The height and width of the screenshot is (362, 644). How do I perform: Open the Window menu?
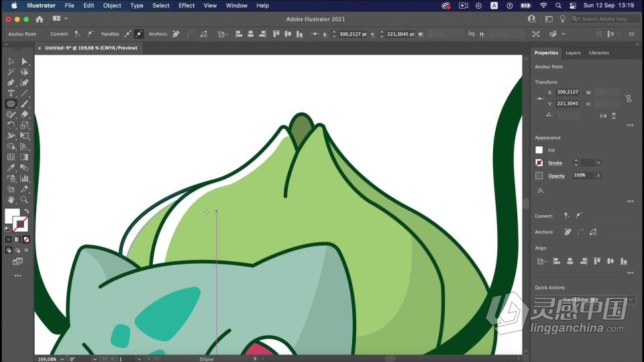237,6
